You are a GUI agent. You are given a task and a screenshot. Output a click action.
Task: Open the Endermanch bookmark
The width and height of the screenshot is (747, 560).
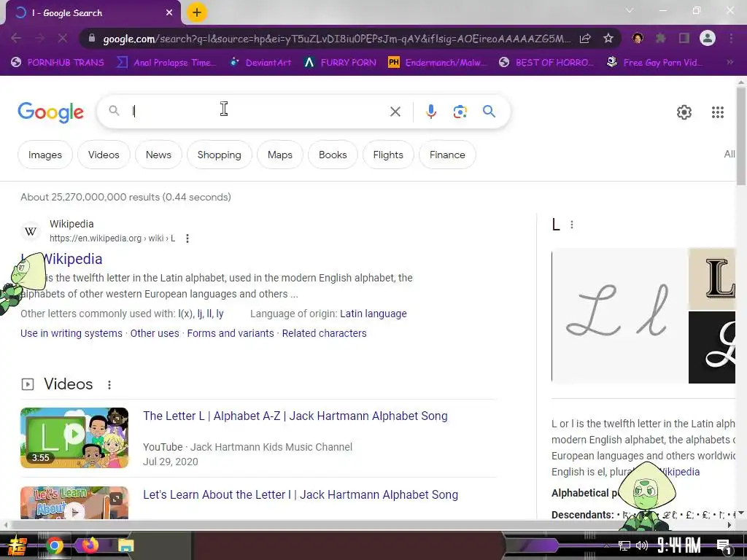tap(437, 63)
